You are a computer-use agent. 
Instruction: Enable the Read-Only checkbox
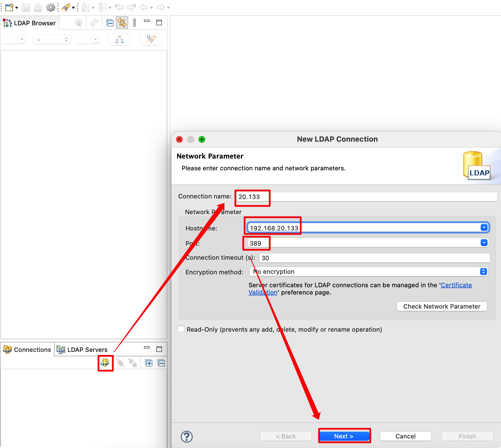coord(181,329)
